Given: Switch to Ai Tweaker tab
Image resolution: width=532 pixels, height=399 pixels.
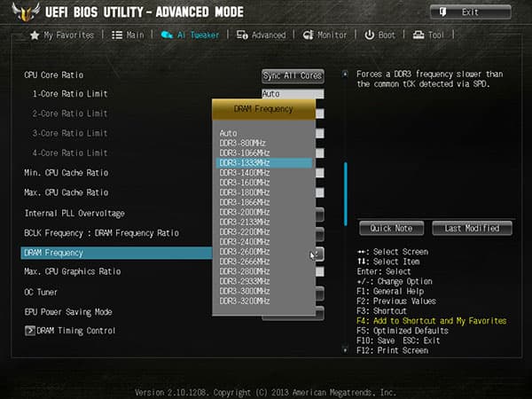Looking at the screenshot, I should [190, 35].
